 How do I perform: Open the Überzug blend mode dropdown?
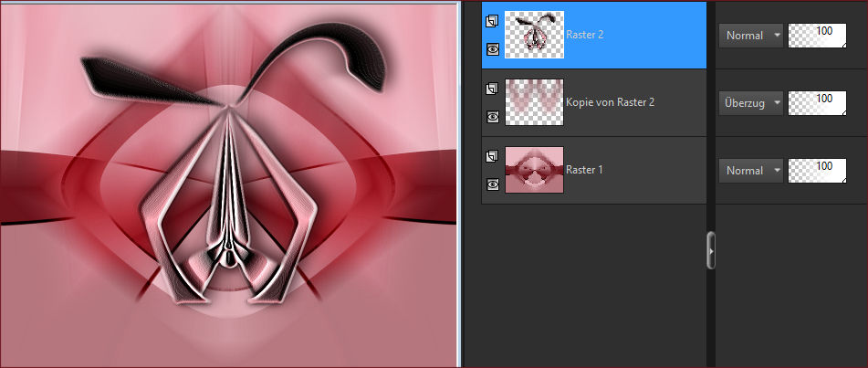coord(751,102)
